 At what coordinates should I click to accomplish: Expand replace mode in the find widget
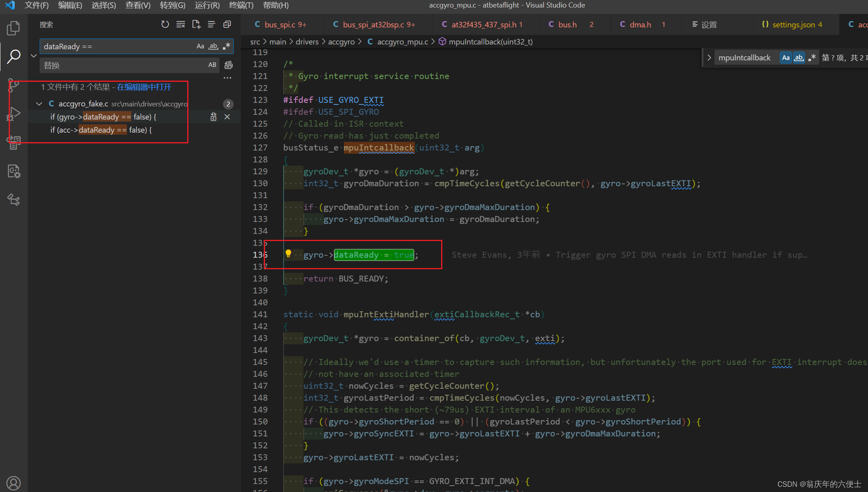coord(709,58)
